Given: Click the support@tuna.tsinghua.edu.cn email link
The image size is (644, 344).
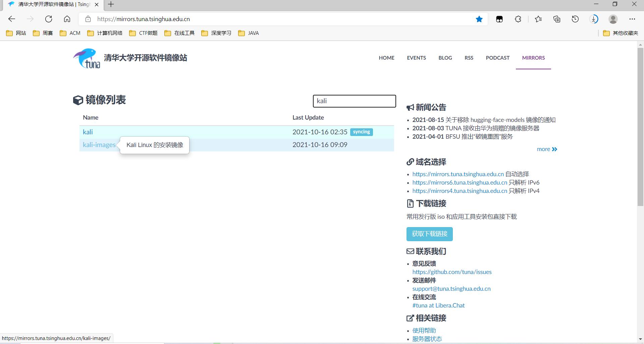Looking at the screenshot, I should click(451, 289).
